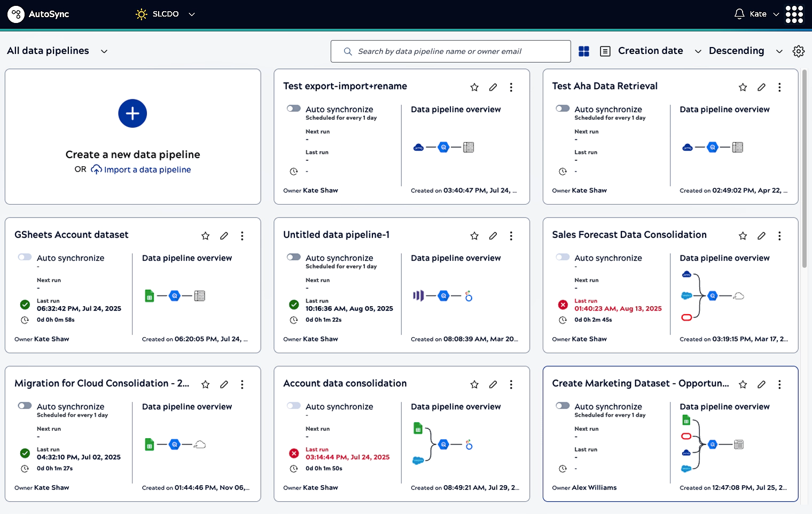Enable auto synchronize for Sales Forecast Consolidation
This screenshot has height=514, width=812.
coord(563,257)
